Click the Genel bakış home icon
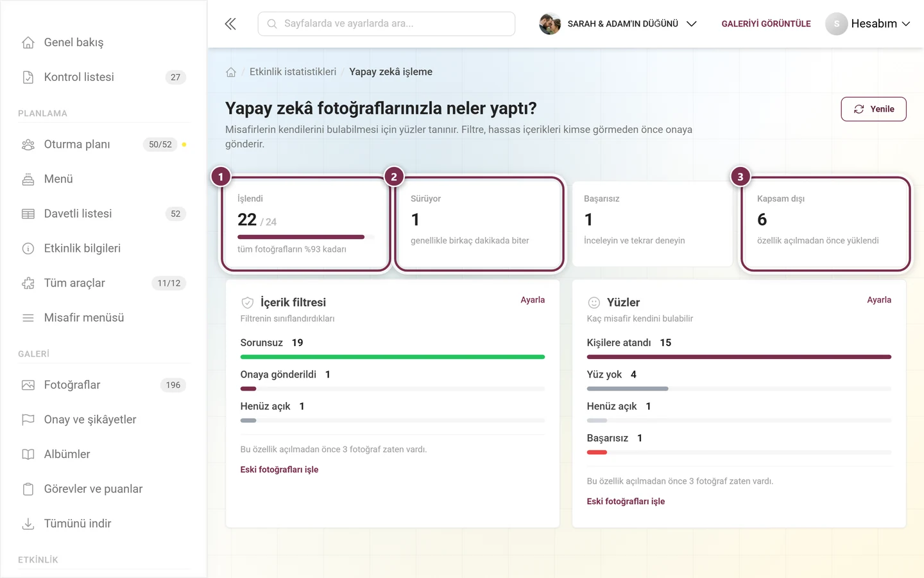Viewport: 924px width, 578px height. pyautogui.click(x=28, y=42)
